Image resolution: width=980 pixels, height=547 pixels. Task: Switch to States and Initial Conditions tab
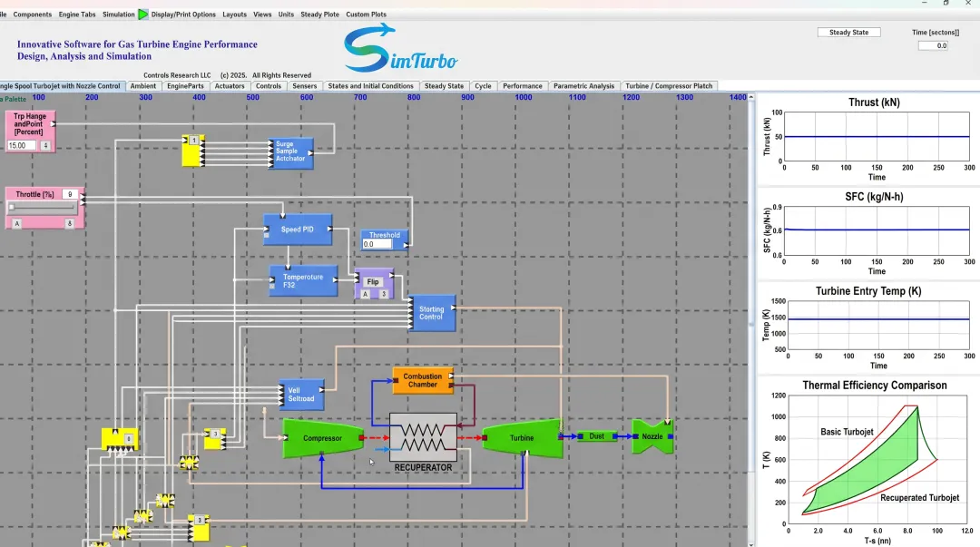click(370, 86)
